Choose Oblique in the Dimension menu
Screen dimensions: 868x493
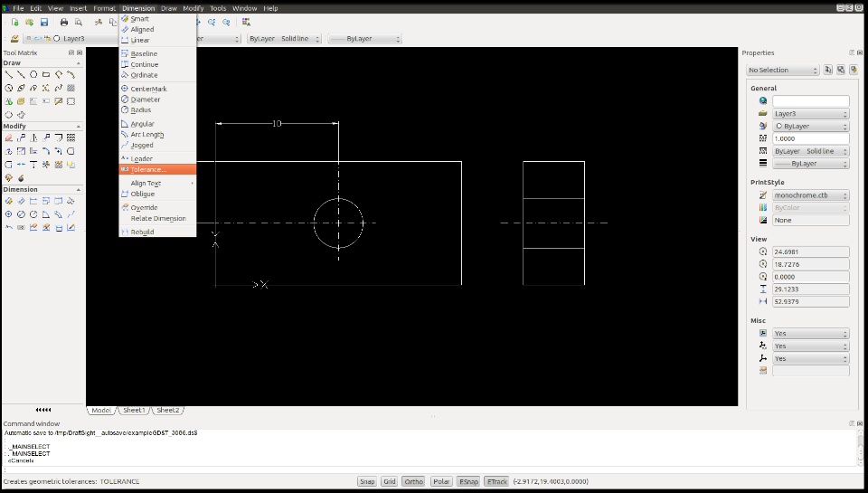(157, 194)
